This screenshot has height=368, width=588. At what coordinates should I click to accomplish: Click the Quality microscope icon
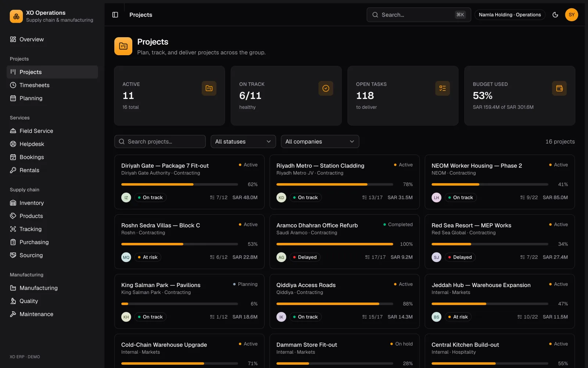(x=13, y=301)
